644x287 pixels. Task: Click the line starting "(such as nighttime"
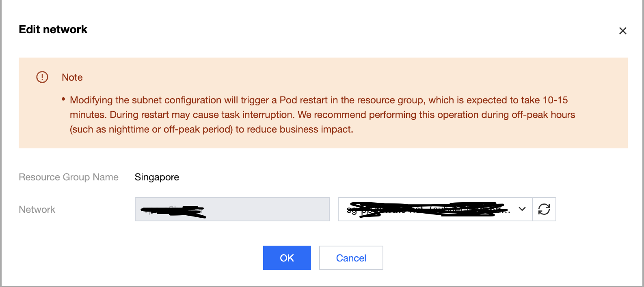(x=212, y=129)
